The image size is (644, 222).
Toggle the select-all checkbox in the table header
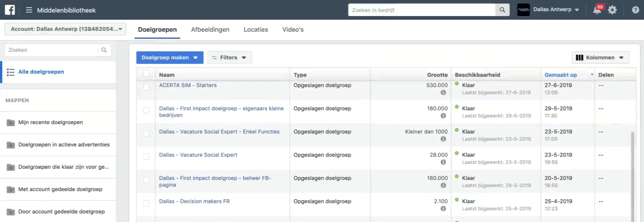coord(146,74)
